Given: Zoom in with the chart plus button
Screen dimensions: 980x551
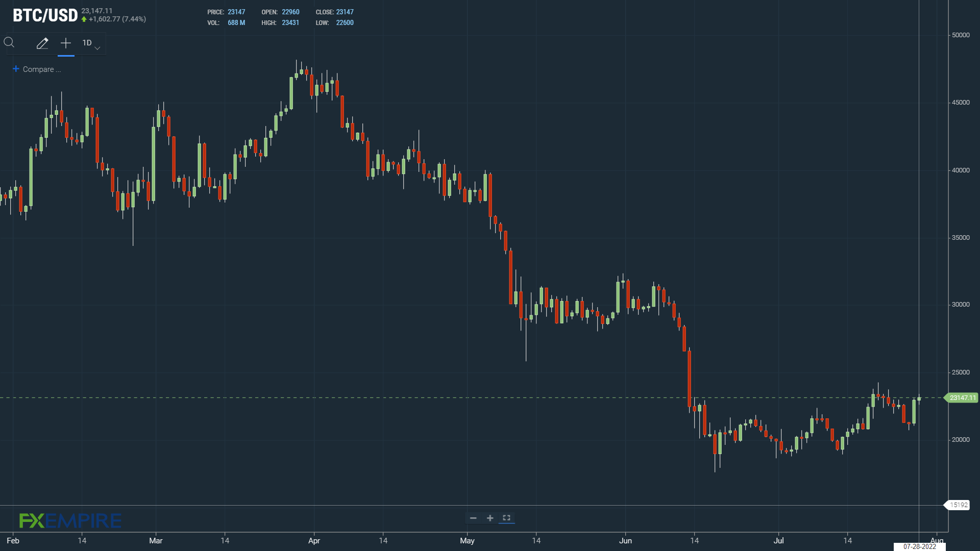Looking at the screenshot, I should (x=490, y=518).
